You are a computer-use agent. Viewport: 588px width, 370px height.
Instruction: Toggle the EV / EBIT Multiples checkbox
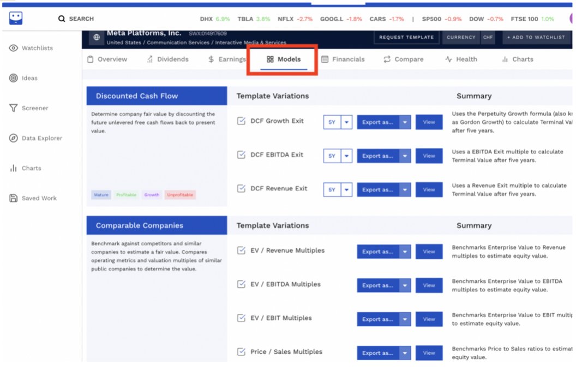point(241,318)
